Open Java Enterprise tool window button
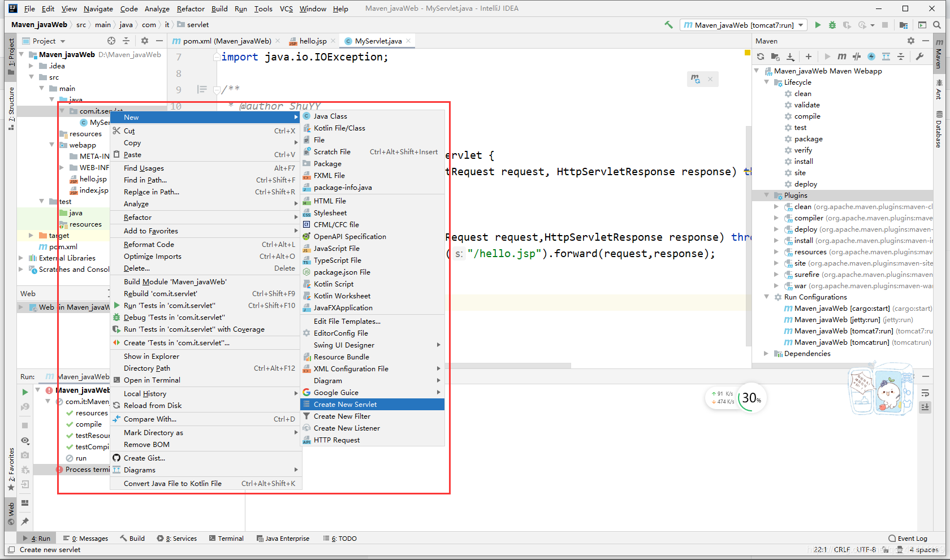The image size is (950, 560). 283,539
